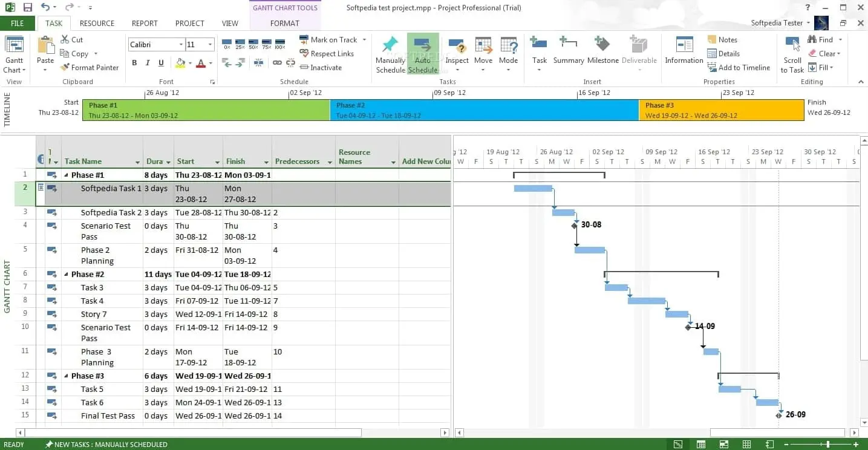Mark selected task as 50% complete
The width and height of the screenshot is (868, 450).
click(x=253, y=44)
